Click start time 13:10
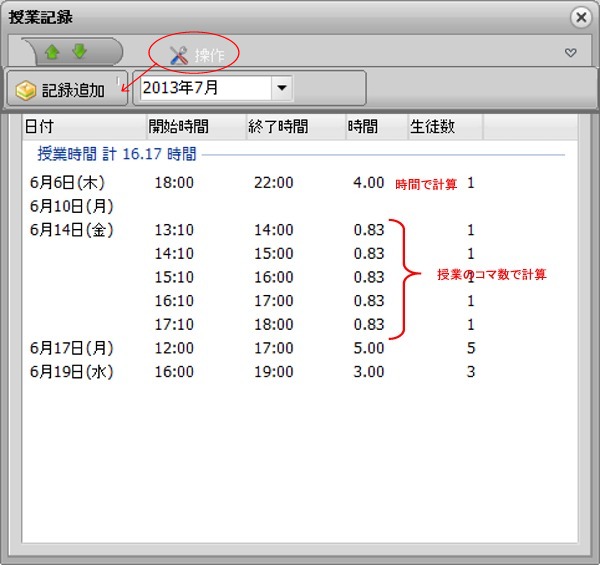This screenshot has height=565, width=600. pyautogui.click(x=174, y=230)
